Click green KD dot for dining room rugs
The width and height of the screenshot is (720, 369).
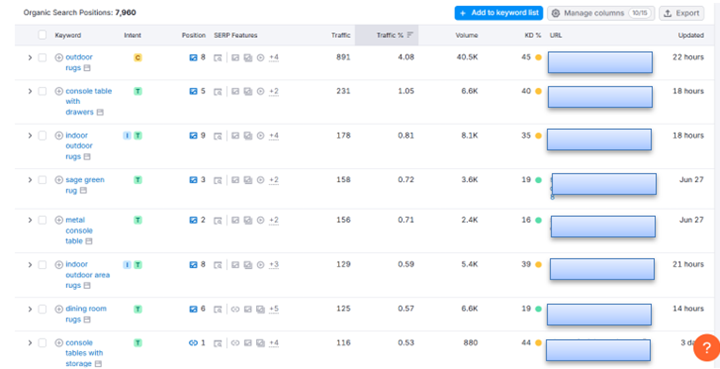539,309
